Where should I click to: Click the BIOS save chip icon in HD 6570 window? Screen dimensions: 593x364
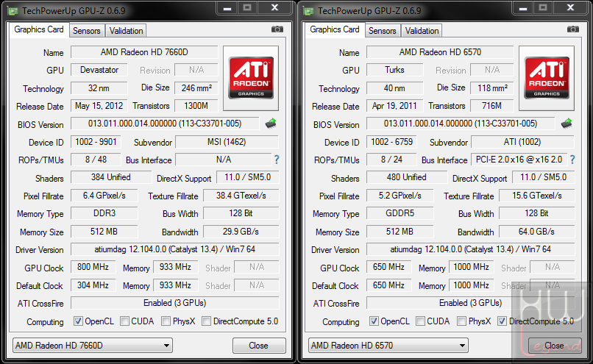[x=567, y=124]
